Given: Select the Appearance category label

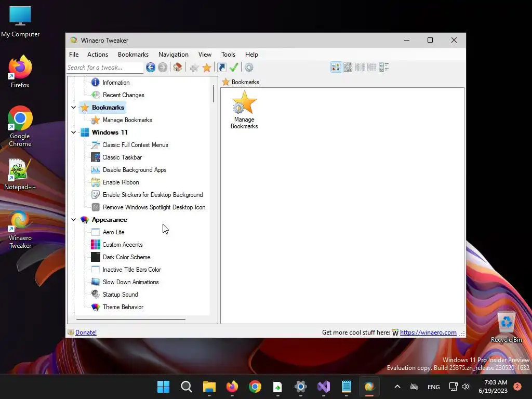Looking at the screenshot, I should pyautogui.click(x=110, y=220).
